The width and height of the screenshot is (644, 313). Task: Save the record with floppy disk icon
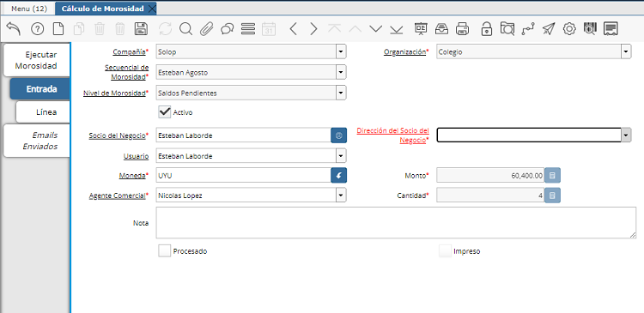pos(142,28)
